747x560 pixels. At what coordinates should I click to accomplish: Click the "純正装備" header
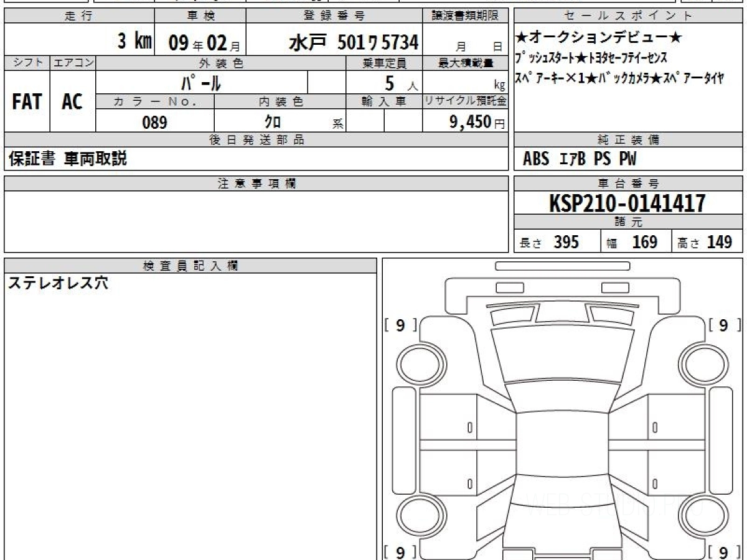629,140
